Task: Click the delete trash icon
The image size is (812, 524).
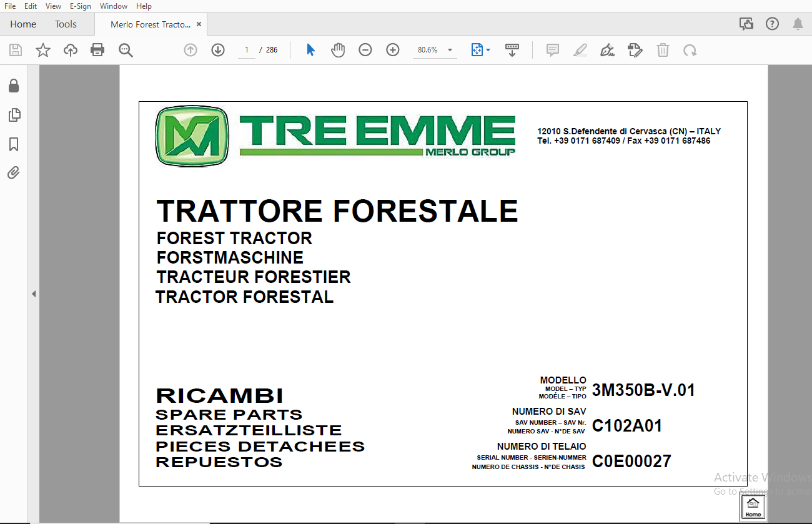Action: click(x=663, y=50)
